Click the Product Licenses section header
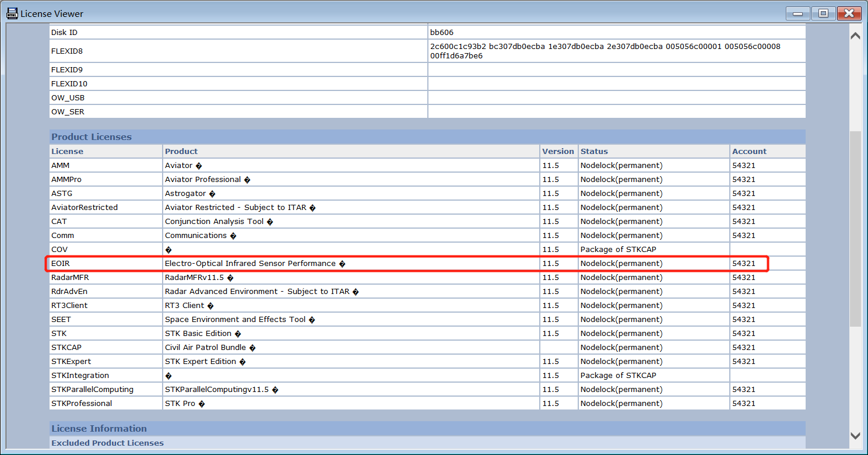868x455 pixels. [x=91, y=136]
